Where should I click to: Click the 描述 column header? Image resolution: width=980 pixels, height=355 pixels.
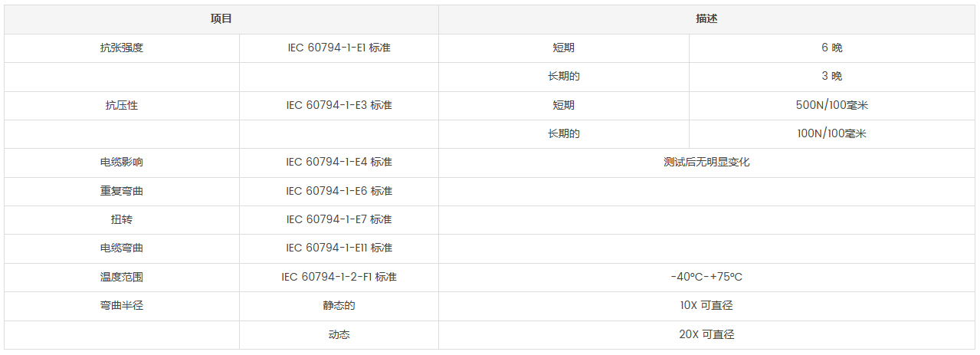[x=706, y=19]
